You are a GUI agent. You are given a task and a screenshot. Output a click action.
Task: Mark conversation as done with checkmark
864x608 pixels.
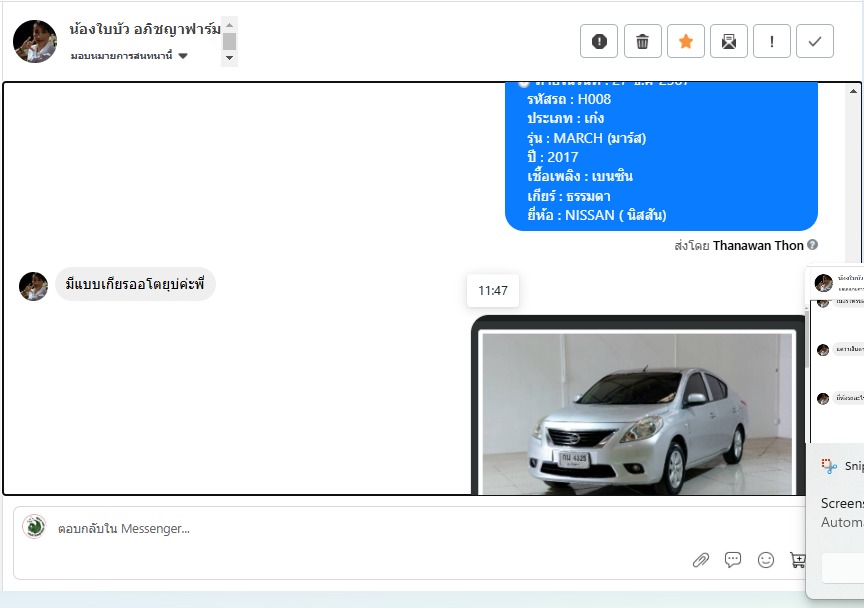pos(815,41)
